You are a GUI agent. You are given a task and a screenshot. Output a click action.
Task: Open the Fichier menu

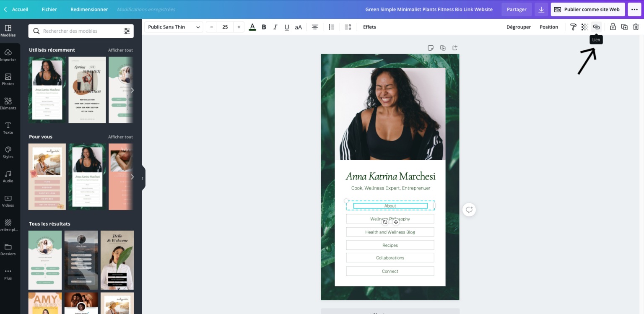[49, 9]
